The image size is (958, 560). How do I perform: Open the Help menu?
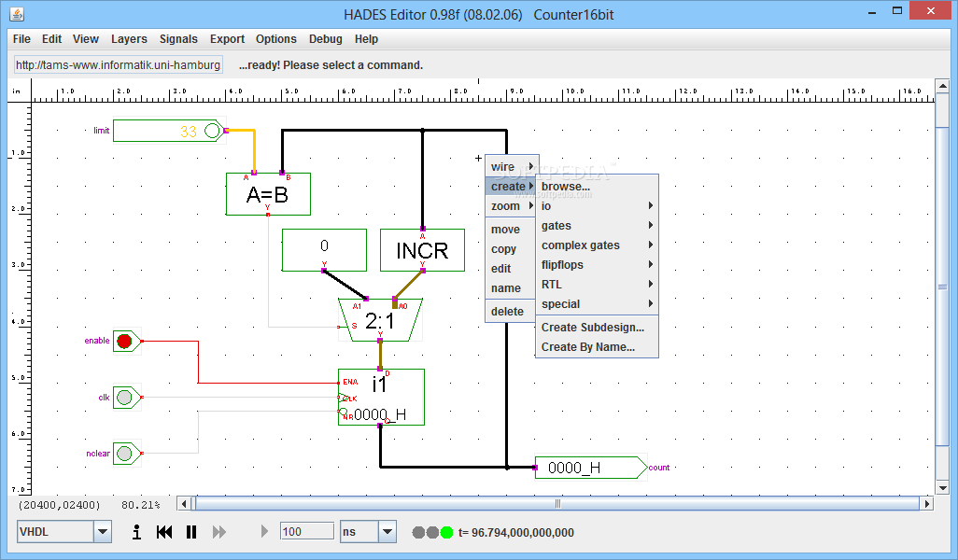click(x=367, y=39)
